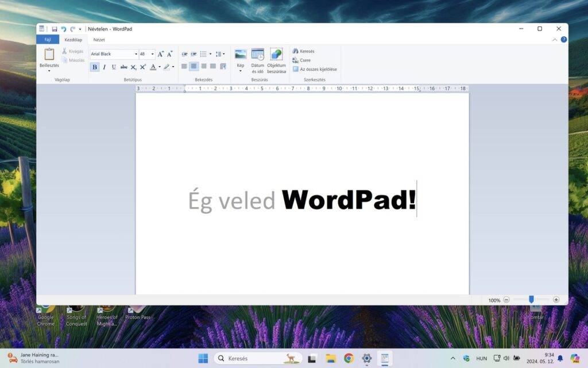Paste using the Beillesztés clipboard icon

(49, 55)
